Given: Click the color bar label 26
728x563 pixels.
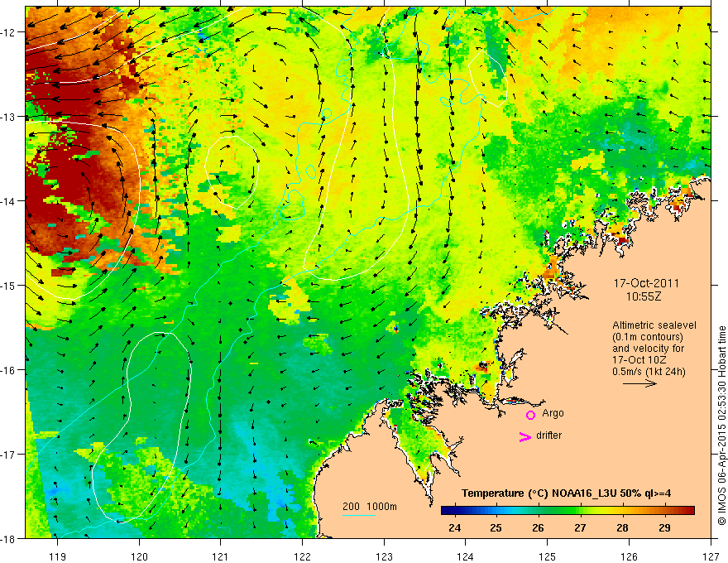Looking at the screenshot, I should pos(538,527).
